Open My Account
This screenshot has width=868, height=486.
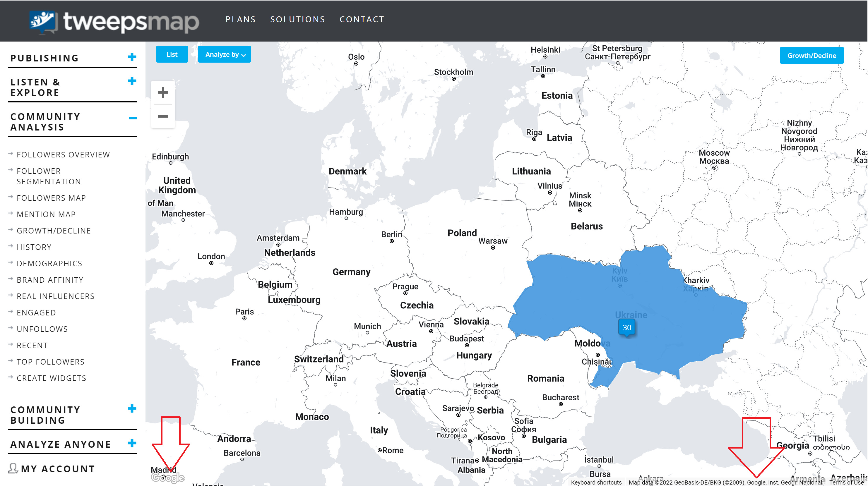(58, 468)
